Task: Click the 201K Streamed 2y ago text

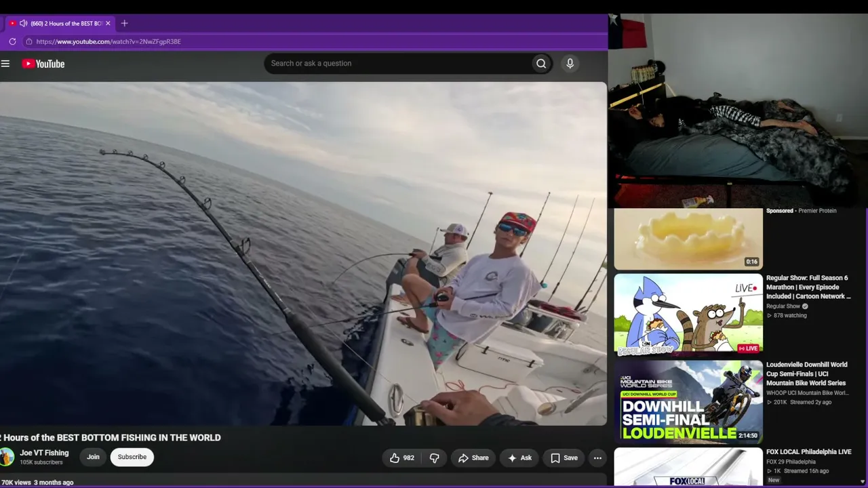Action: pos(800,403)
